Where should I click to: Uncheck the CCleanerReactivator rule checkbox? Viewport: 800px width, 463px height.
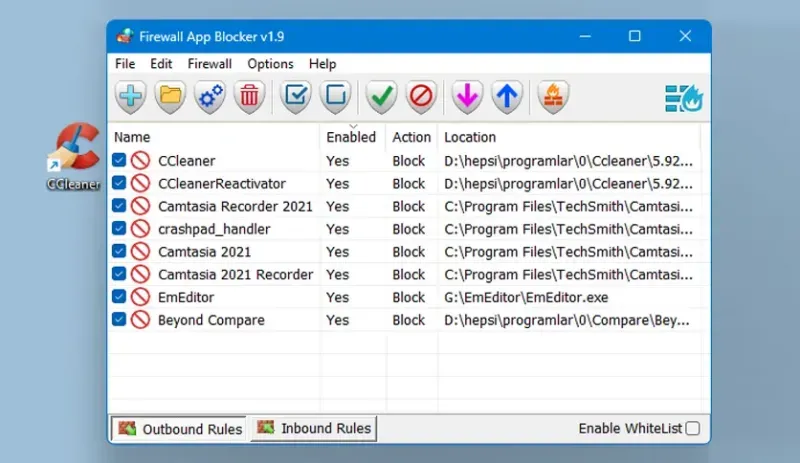[119, 182]
